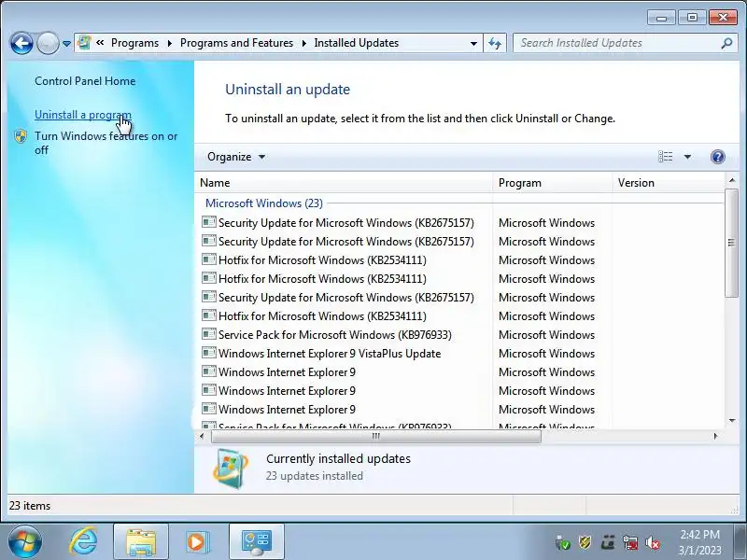747x560 pixels.
Task: Click vertical scrollbar down arrow
Action: [x=732, y=421]
